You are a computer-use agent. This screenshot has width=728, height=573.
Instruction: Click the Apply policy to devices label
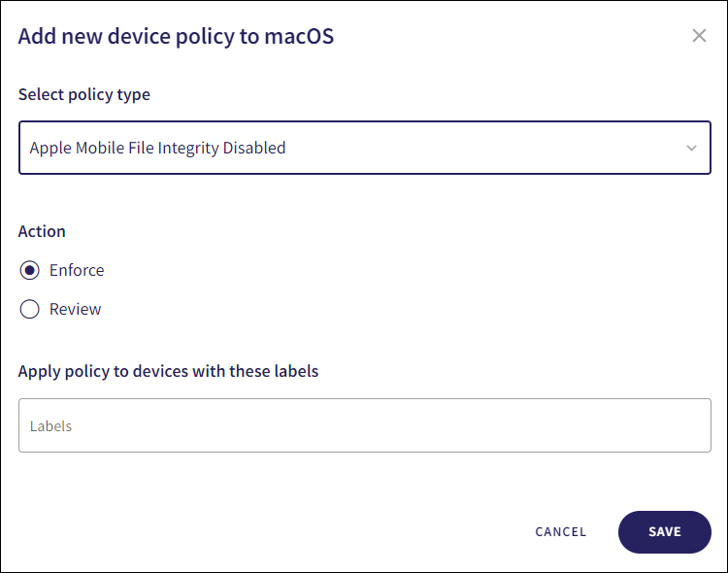pyautogui.click(x=168, y=371)
